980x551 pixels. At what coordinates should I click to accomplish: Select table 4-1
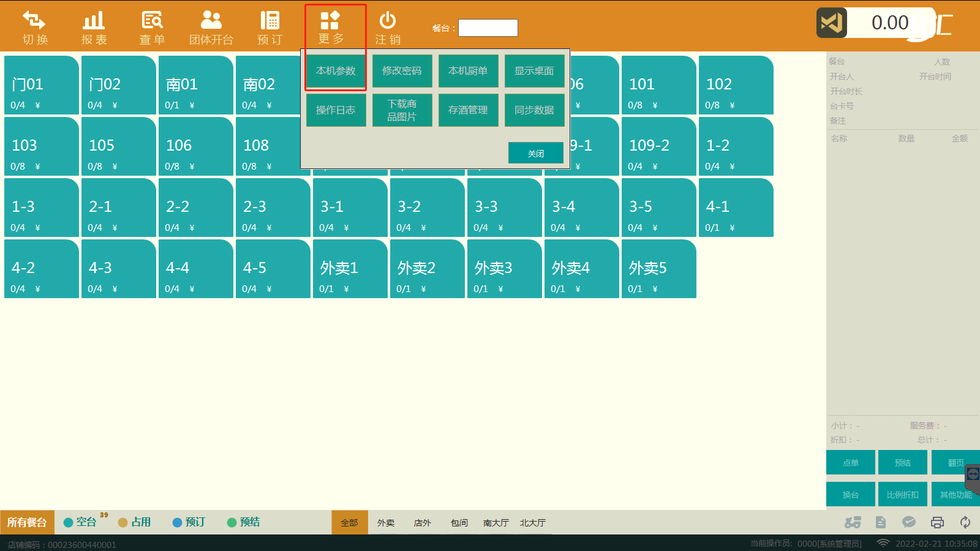tap(736, 208)
